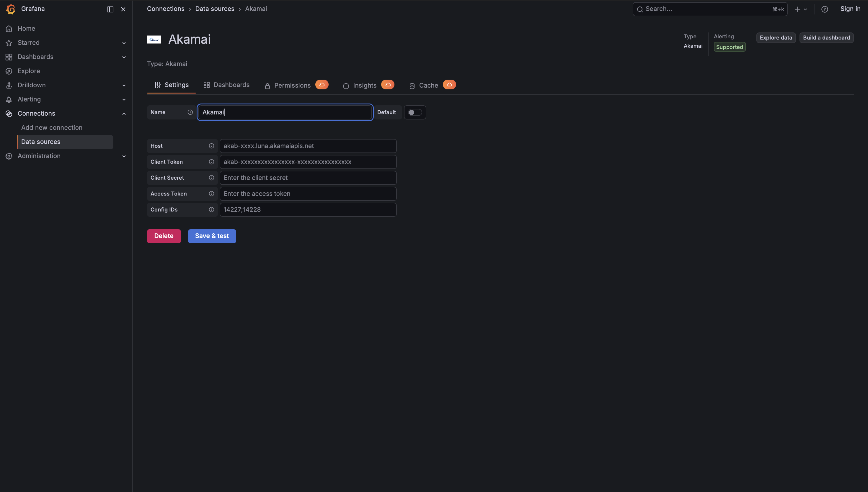The height and width of the screenshot is (492, 868).
Task: Go to Connections breadcrumb
Action: 166,9
